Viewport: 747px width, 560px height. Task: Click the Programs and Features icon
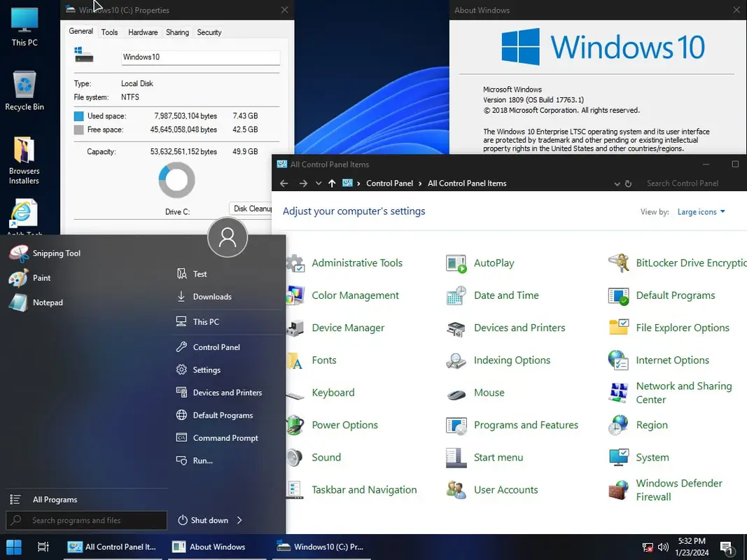[x=456, y=425]
